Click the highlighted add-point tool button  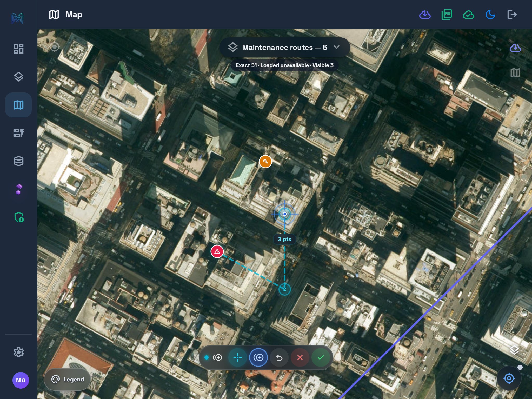click(x=258, y=358)
